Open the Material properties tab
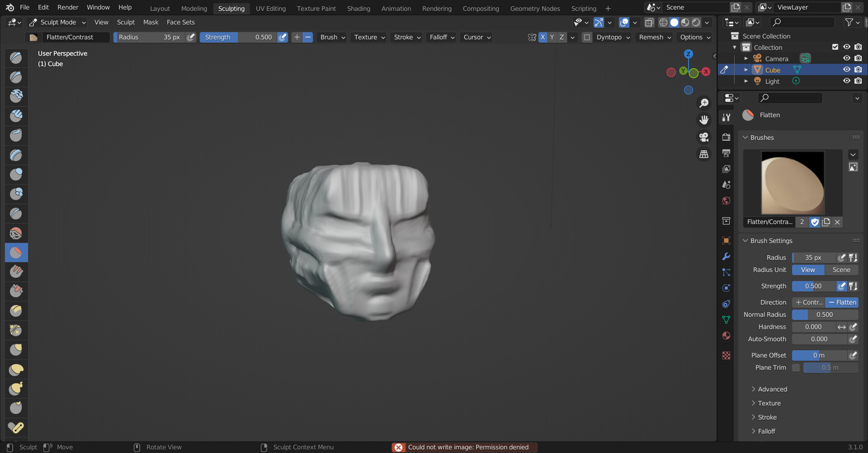 [726, 335]
